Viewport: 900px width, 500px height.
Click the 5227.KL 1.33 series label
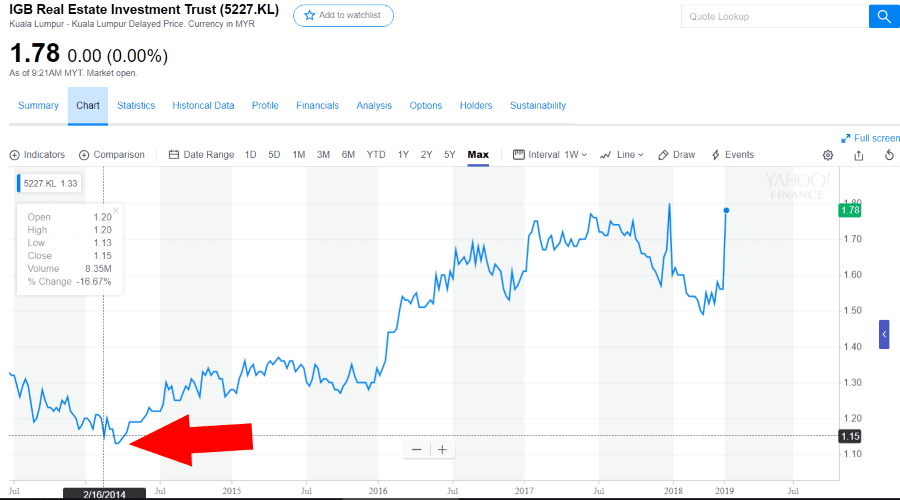click(49, 184)
